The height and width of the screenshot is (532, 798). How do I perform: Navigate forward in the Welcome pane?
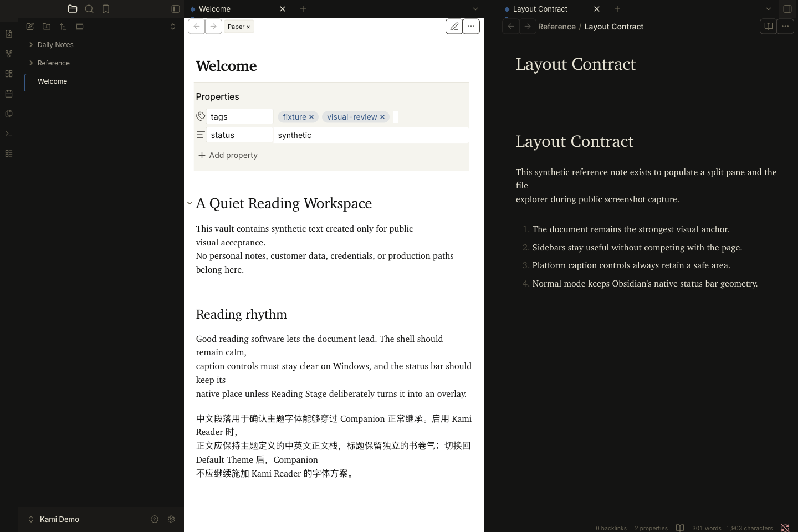click(213, 27)
